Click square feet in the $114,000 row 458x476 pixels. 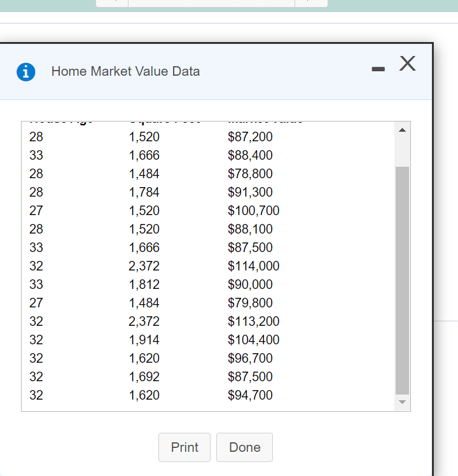[144, 266]
